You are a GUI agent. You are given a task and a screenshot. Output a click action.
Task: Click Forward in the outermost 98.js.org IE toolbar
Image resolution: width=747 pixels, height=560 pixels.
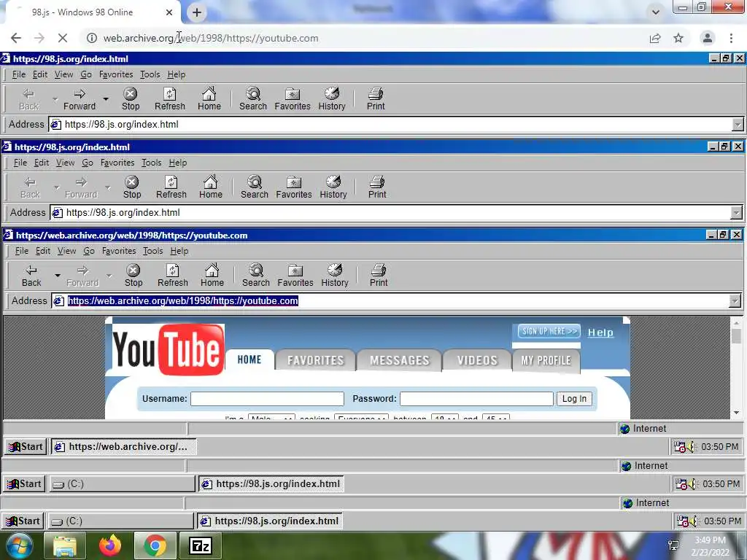[x=80, y=99]
